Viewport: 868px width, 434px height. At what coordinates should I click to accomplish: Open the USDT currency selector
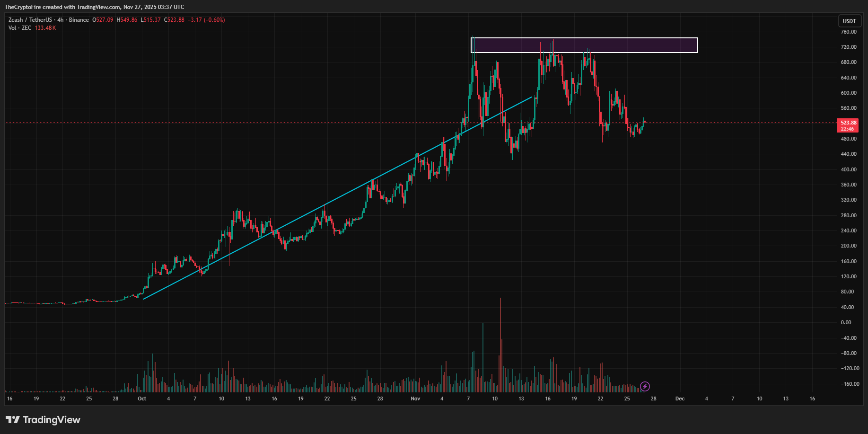click(850, 21)
